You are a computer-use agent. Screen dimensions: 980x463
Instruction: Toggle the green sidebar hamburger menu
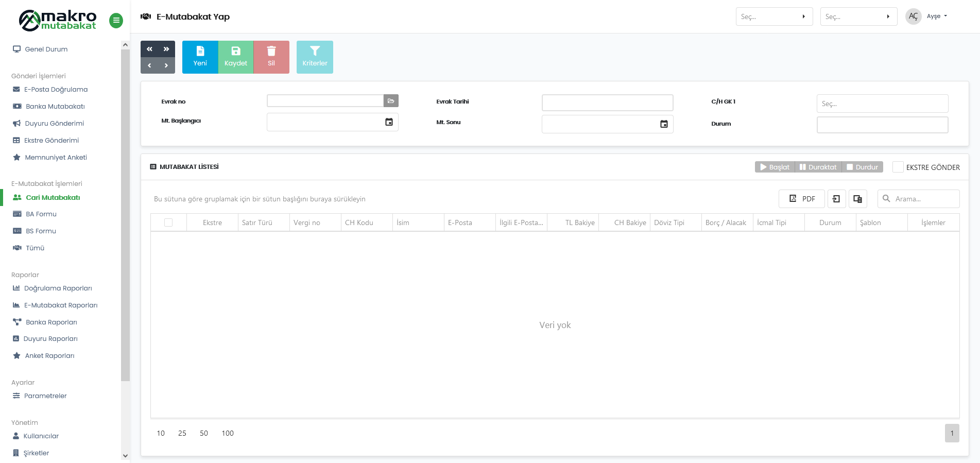[x=116, y=21]
